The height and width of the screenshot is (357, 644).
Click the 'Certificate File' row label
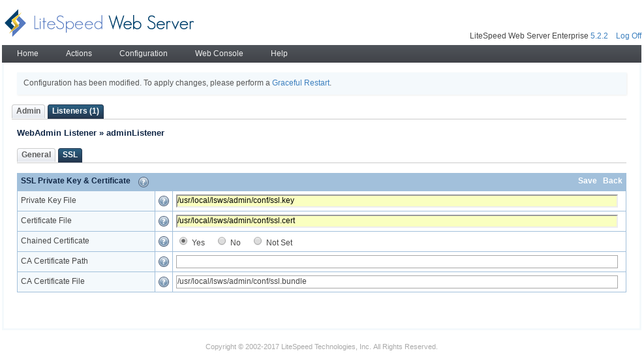coord(46,221)
